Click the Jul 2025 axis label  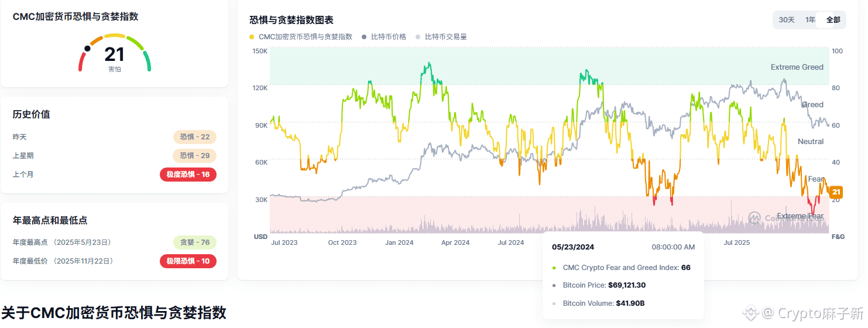737,242
